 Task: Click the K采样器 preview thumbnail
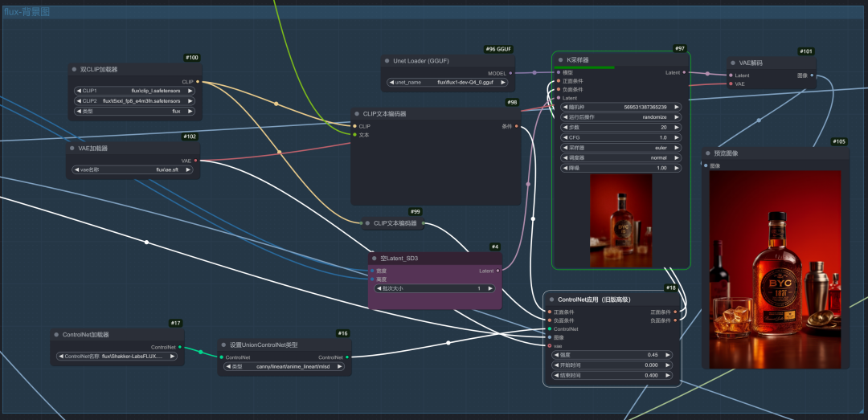620,221
